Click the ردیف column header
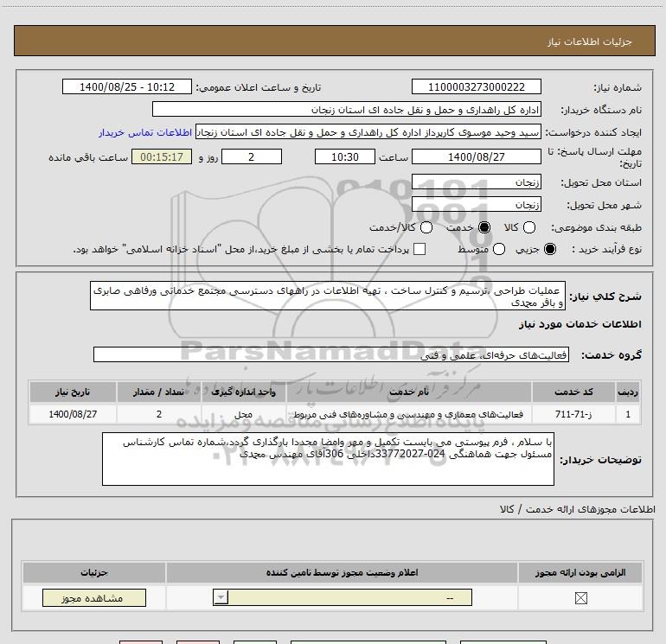 (x=628, y=392)
